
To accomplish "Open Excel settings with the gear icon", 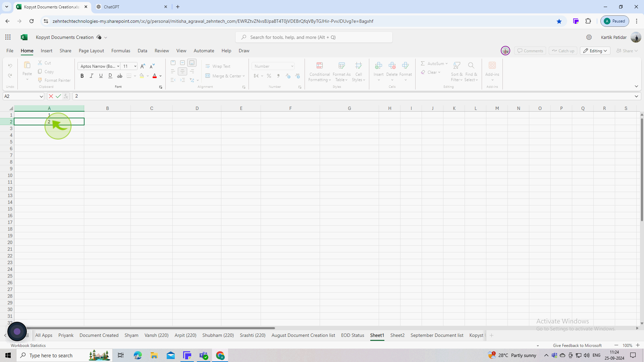I will coord(589,37).
